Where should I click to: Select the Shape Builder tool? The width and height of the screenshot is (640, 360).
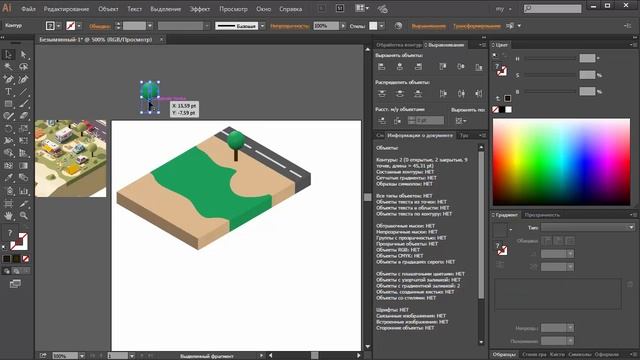coord(8,153)
